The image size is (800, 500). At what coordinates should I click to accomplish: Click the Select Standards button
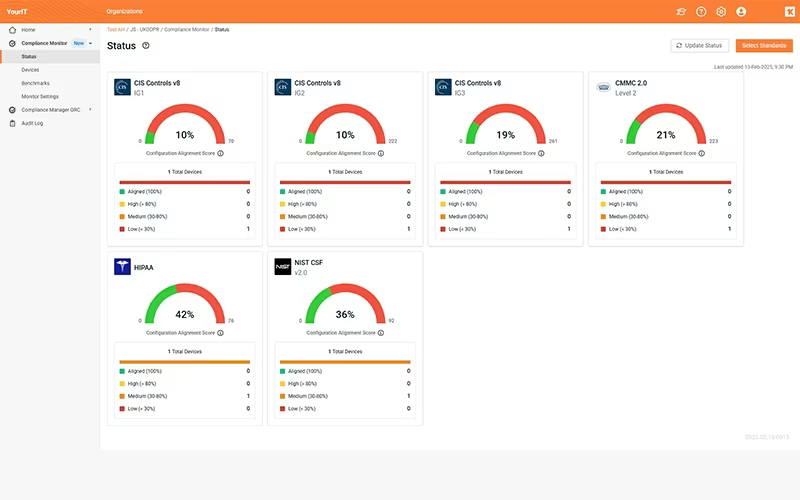[x=764, y=45]
